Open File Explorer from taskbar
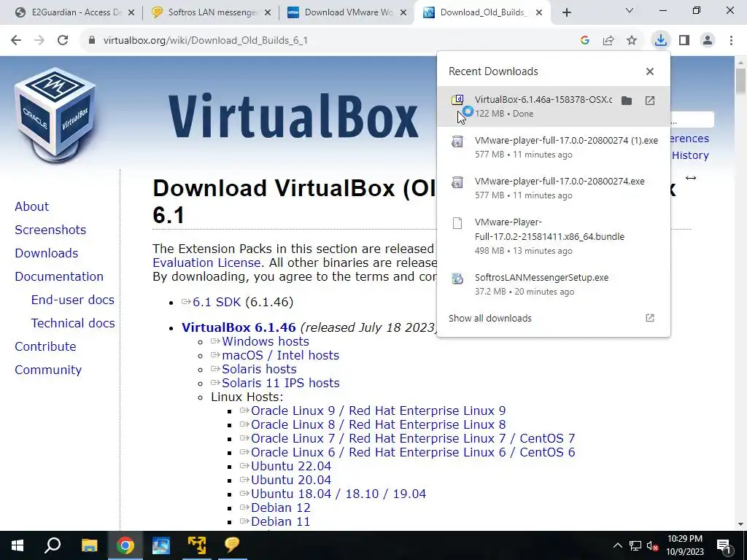 pos(89,545)
